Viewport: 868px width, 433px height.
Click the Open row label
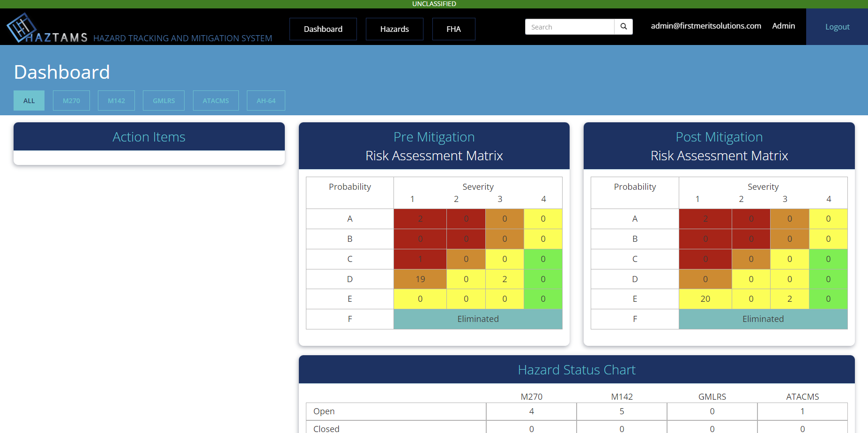(x=324, y=411)
